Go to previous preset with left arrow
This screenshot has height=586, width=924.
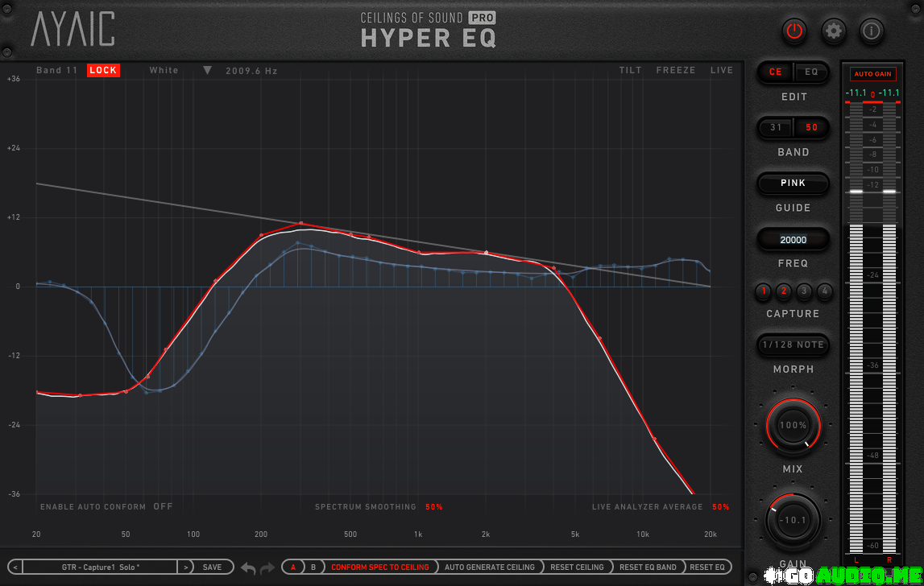[16, 567]
